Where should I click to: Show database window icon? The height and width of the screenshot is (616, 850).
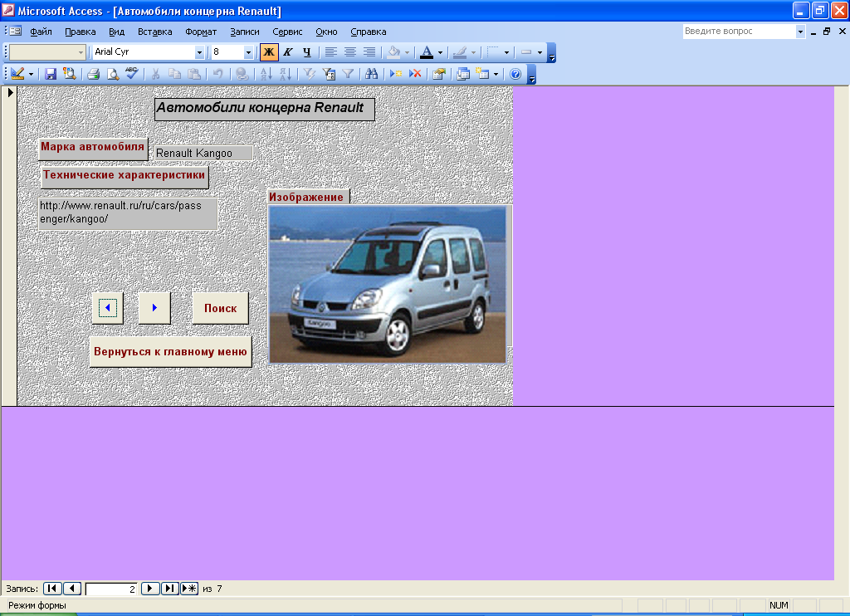point(463,74)
